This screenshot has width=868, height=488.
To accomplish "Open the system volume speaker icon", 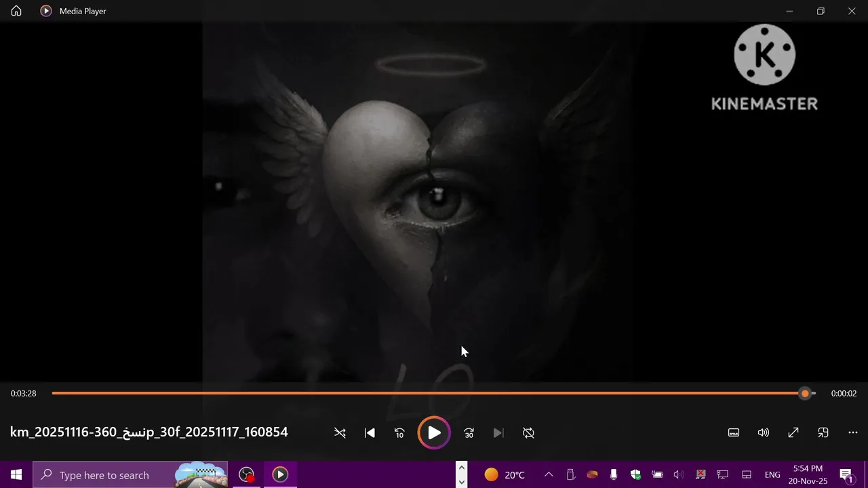I will pos(679,474).
